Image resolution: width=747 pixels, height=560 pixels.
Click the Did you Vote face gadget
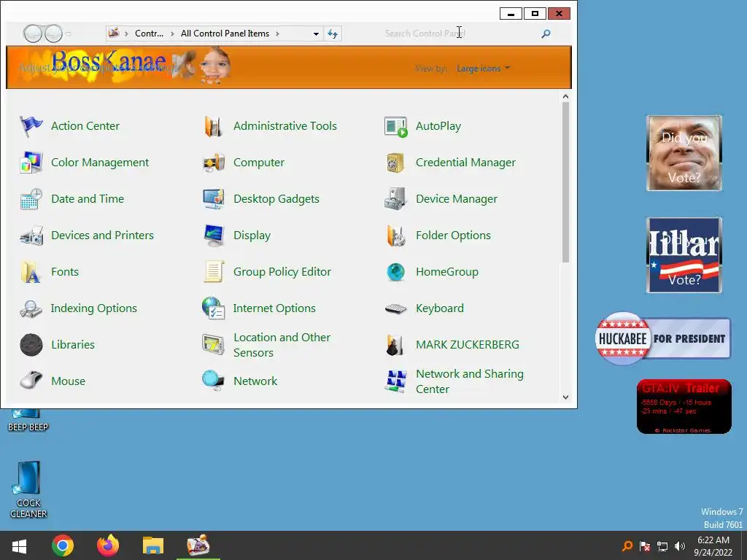click(x=684, y=153)
